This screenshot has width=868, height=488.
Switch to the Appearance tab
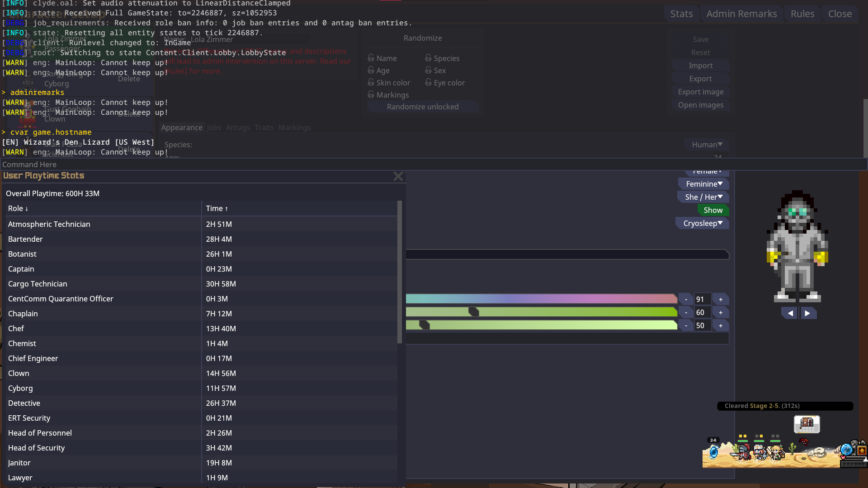click(182, 128)
